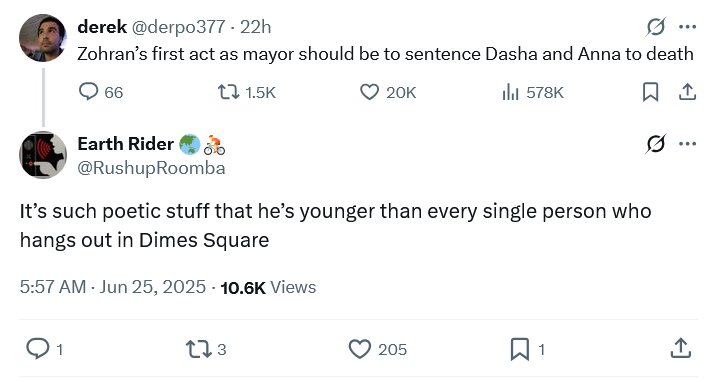Visit @derpo377 profile handle

click(179, 27)
